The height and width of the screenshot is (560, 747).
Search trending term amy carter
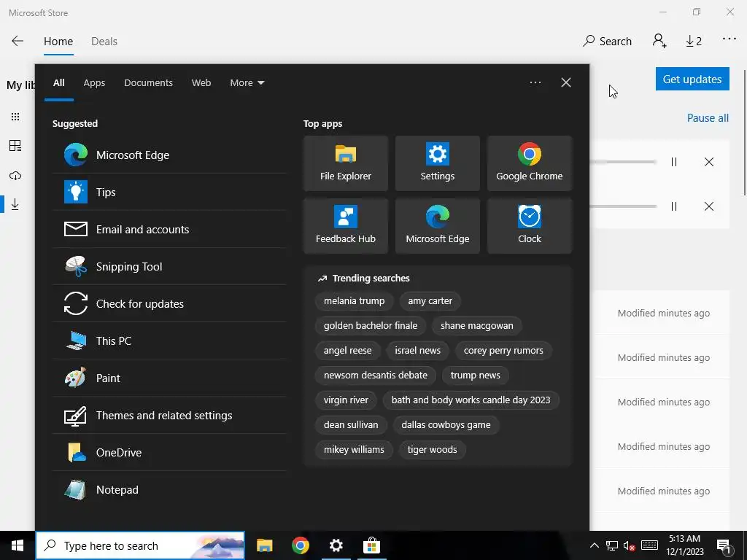[x=430, y=301]
